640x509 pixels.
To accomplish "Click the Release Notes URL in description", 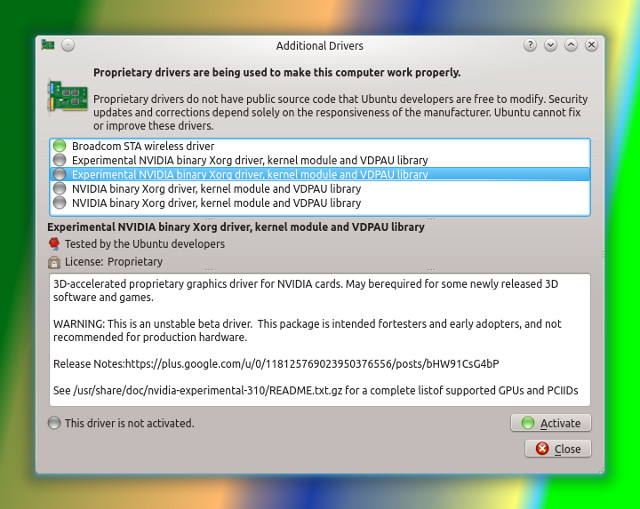I will coord(312,364).
